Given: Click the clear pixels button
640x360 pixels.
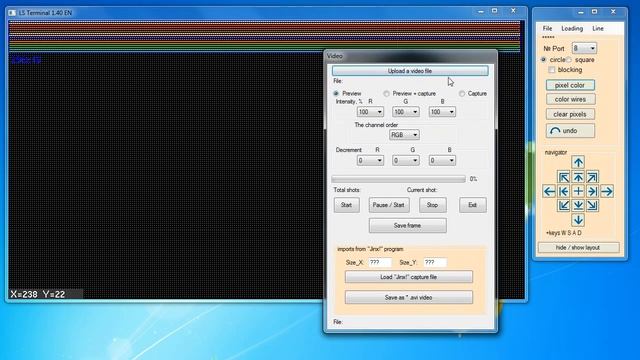Looking at the screenshot, I should pos(570,114).
